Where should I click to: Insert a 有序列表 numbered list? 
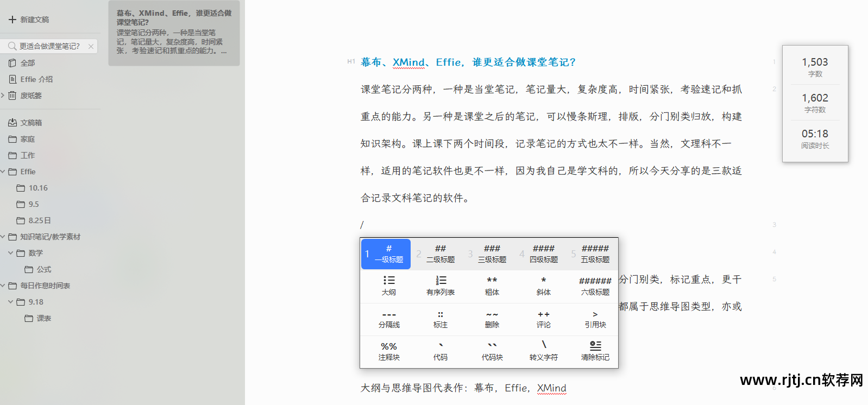[440, 286]
